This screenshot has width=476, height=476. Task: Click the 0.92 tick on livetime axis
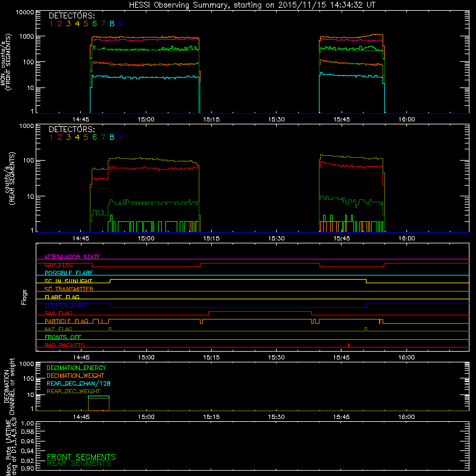coord(27,461)
